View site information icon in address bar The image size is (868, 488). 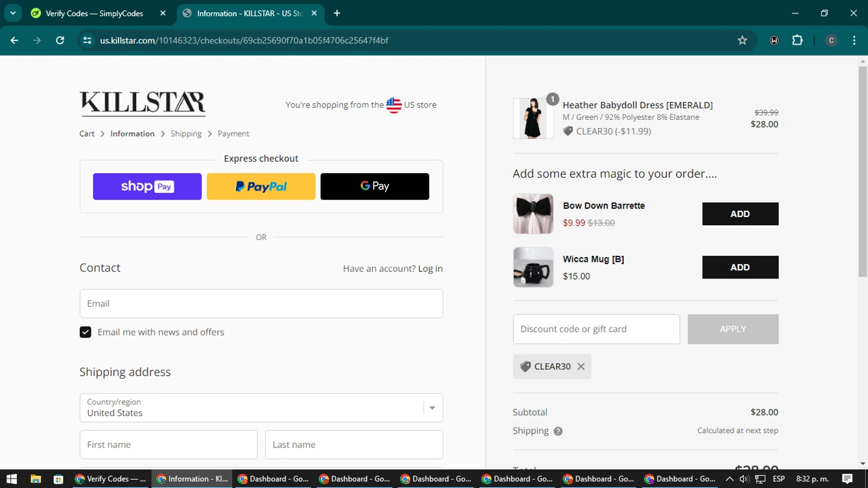coord(87,41)
